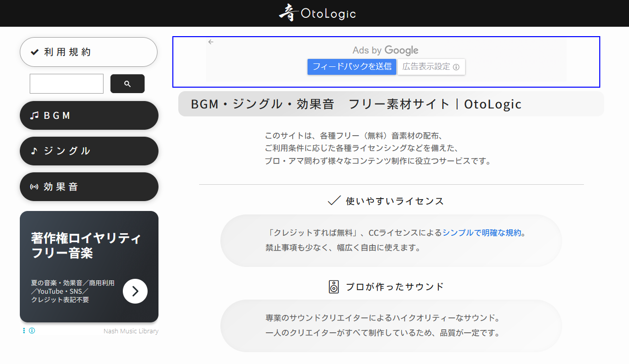Click the AdChoices info icon below Nash ad
629x364 pixels.
(32, 330)
